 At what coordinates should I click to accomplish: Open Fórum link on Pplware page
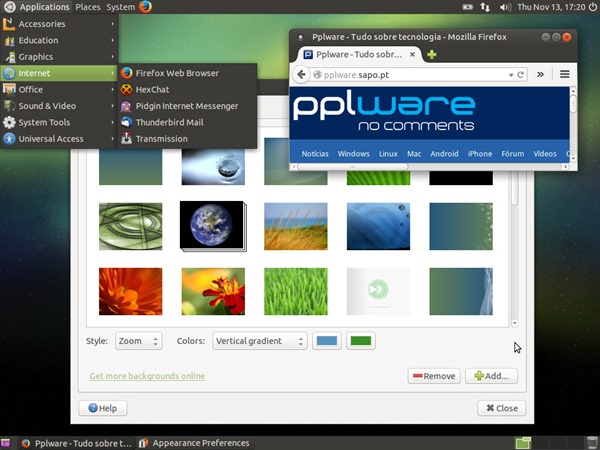point(513,154)
